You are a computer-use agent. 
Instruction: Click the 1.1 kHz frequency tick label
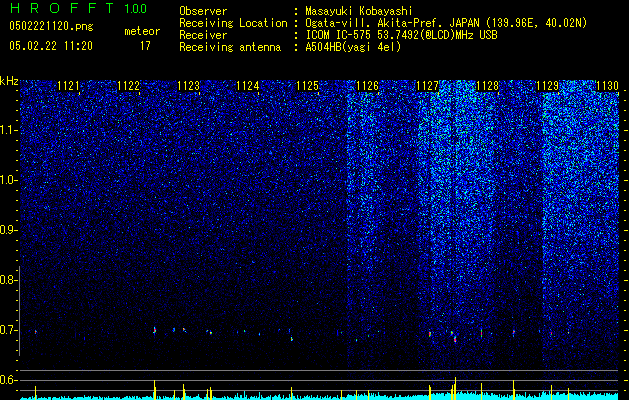coord(8,130)
